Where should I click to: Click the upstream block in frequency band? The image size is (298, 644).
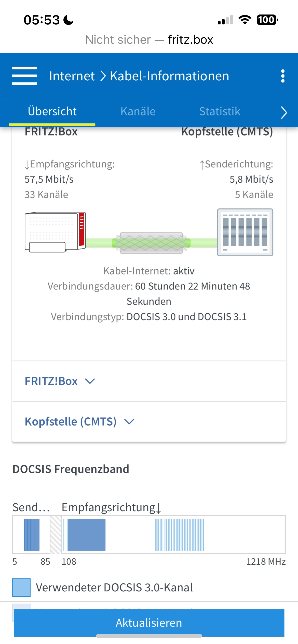(32, 535)
